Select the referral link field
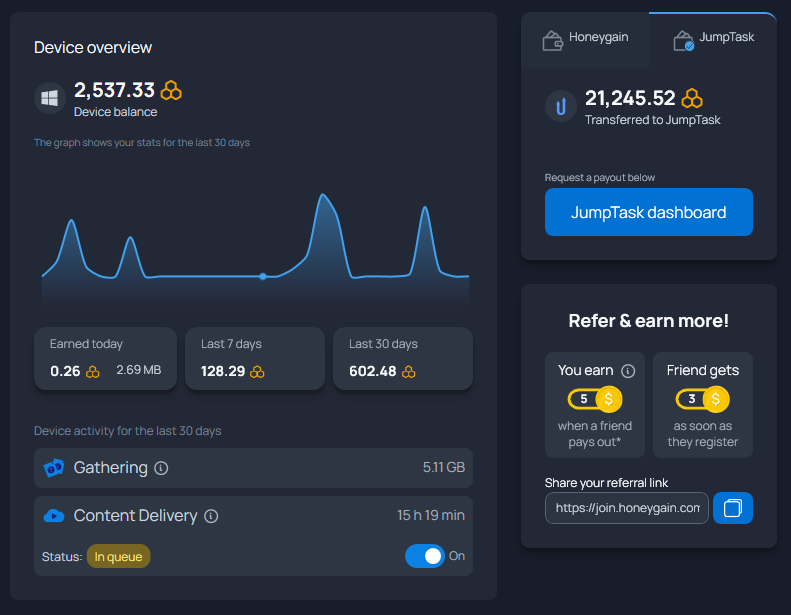 point(627,508)
